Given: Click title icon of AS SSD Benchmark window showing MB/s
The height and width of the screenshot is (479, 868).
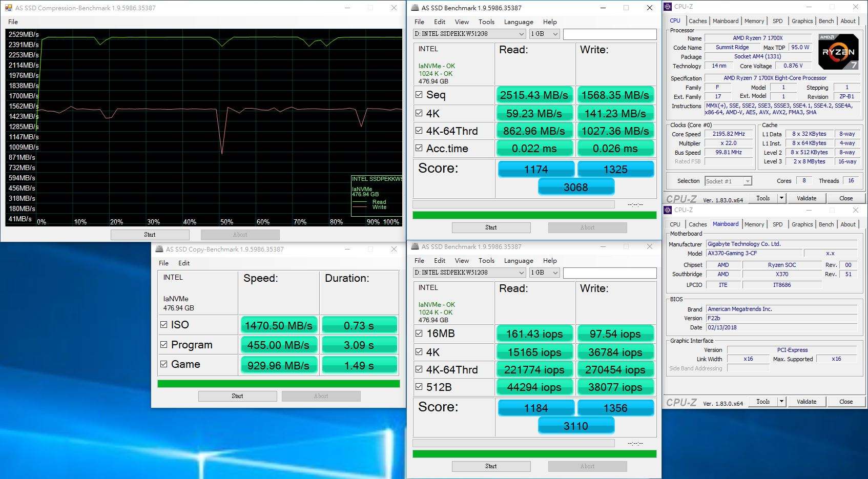Looking at the screenshot, I should pyautogui.click(x=415, y=8).
